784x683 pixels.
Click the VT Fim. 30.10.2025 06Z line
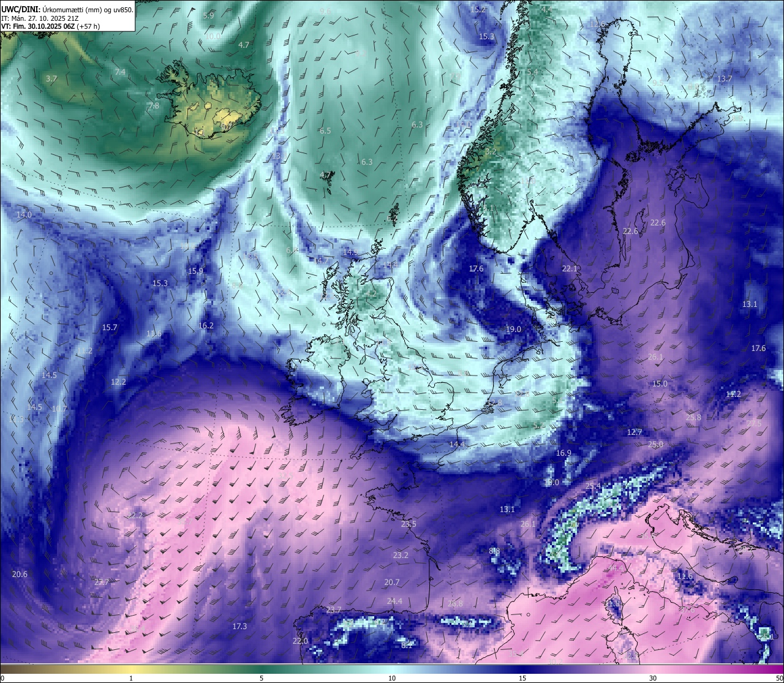(50, 26)
